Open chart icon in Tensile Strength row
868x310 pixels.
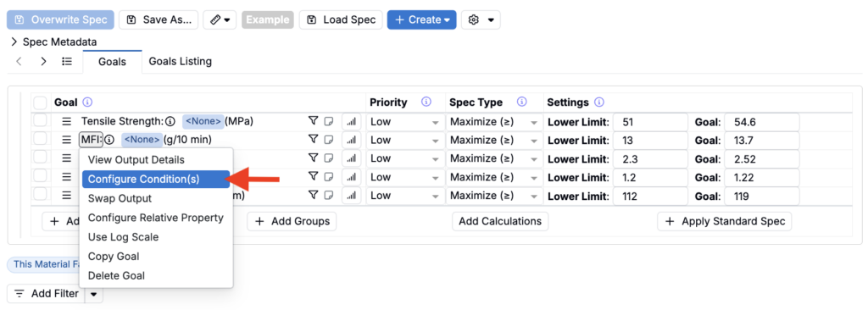pos(352,122)
